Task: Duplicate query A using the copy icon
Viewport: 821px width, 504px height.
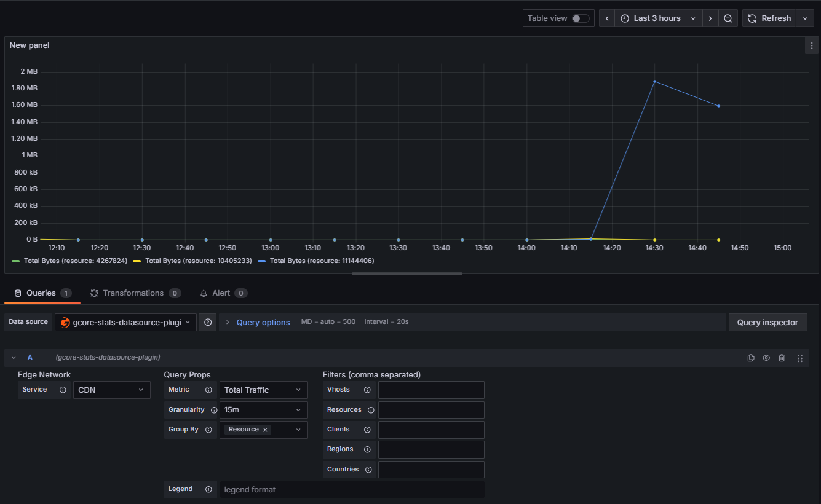Action: coord(751,358)
